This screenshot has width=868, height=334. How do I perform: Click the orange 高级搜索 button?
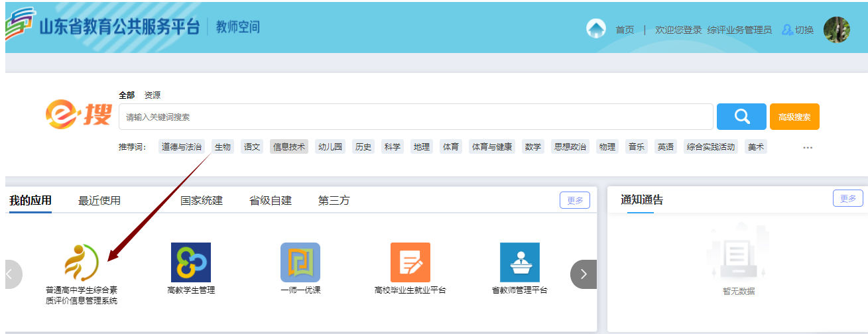tap(794, 117)
